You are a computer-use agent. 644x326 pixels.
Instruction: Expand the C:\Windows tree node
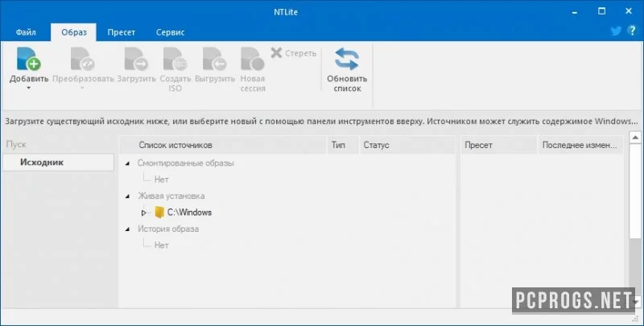[144, 213]
